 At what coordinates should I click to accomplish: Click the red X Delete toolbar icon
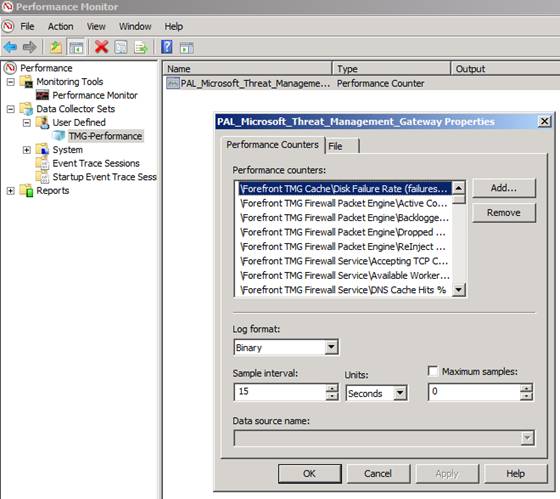(102, 47)
